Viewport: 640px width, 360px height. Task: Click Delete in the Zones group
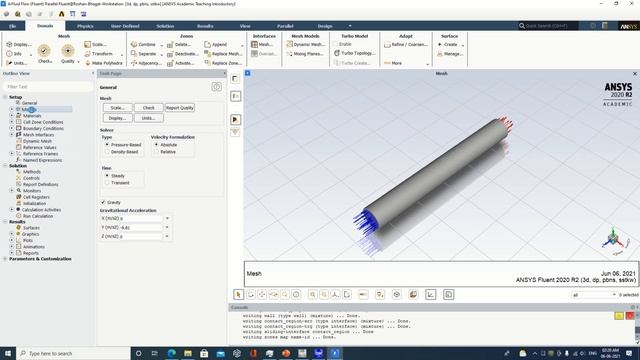(179, 44)
